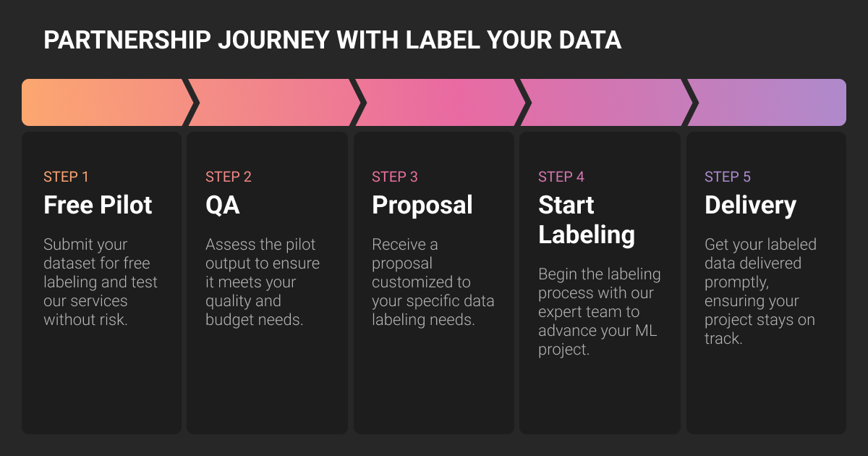Screen dimensions: 868x456
Task: Click the 'Get your labeled data delivered' text
Action: pos(760,291)
